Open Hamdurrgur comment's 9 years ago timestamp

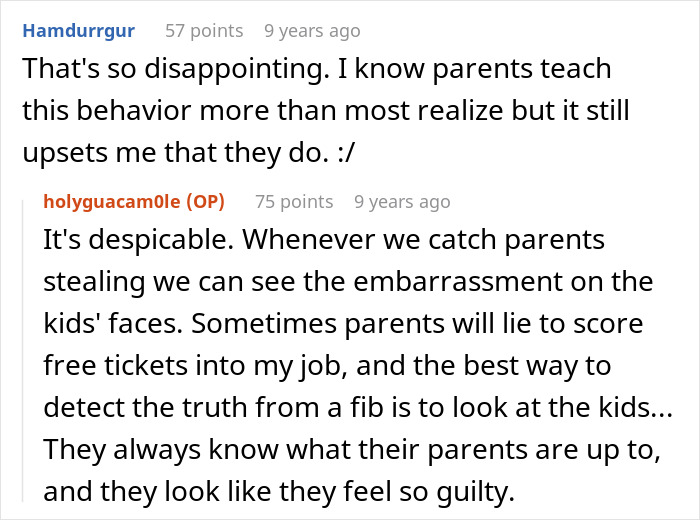[312, 31]
